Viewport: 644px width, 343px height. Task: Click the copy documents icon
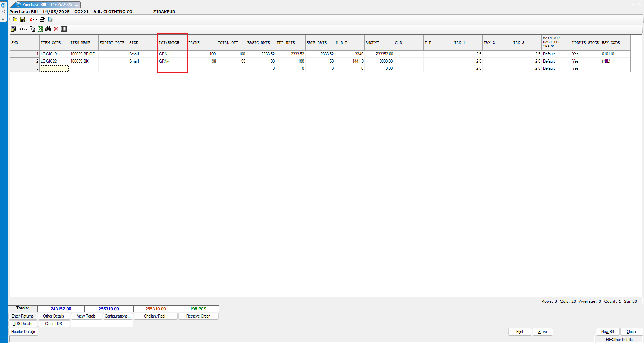point(33,29)
